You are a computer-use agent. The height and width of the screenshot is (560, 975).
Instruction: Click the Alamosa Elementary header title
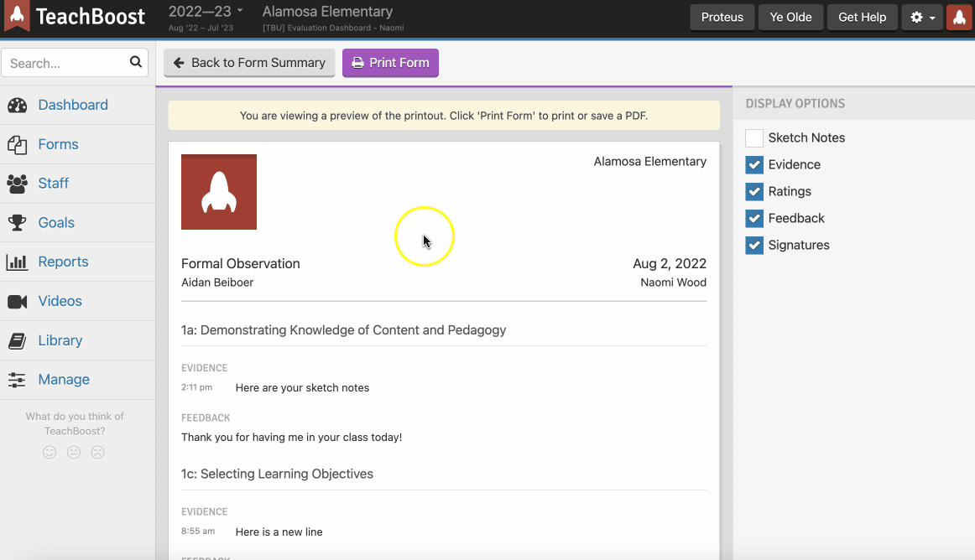pyautogui.click(x=328, y=11)
